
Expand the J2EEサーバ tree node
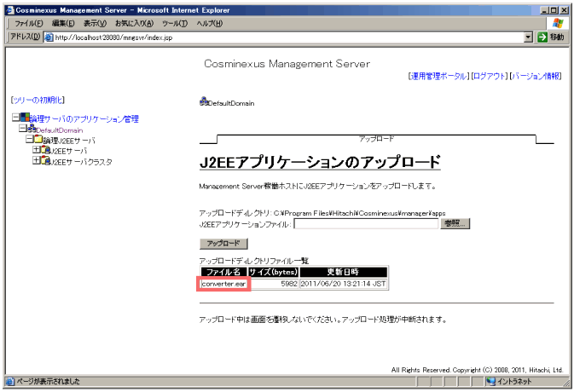pos(36,150)
